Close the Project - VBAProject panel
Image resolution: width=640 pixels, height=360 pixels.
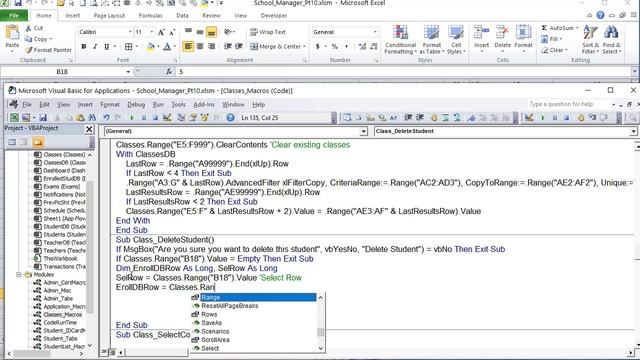point(89,129)
